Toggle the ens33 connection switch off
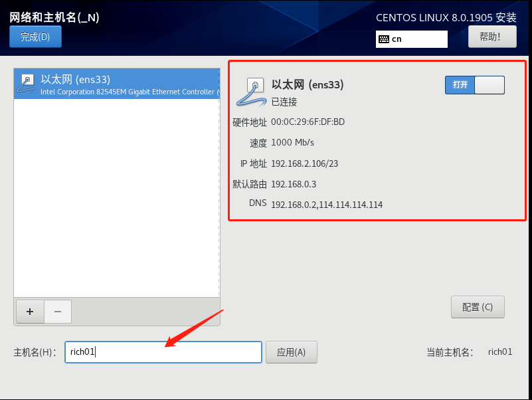532x400 pixels. tap(475, 85)
